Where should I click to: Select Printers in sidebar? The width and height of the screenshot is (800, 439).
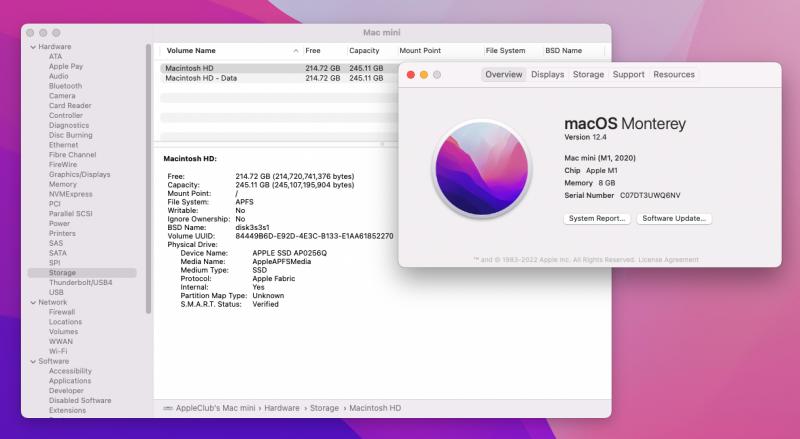coord(62,233)
